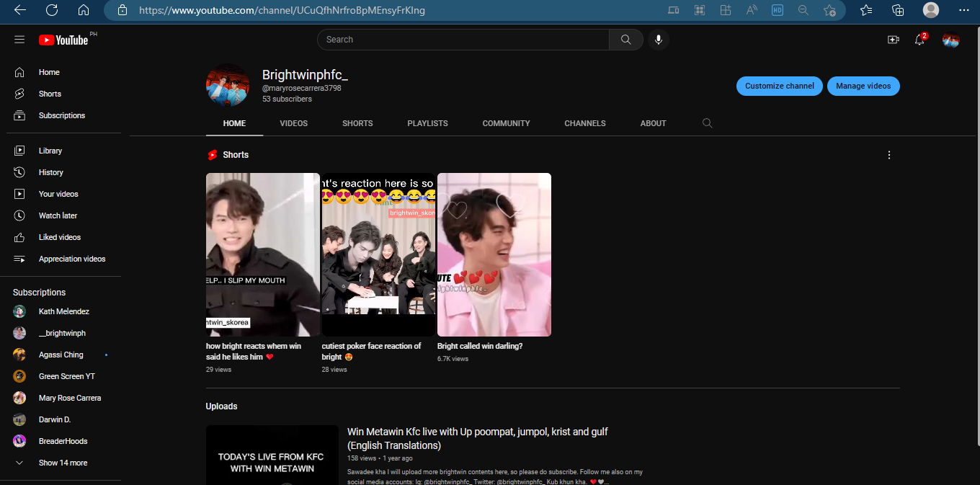Viewport: 980px width, 485px height.
Task: Click the Customize channel button
Action: (x=780, y=86)
